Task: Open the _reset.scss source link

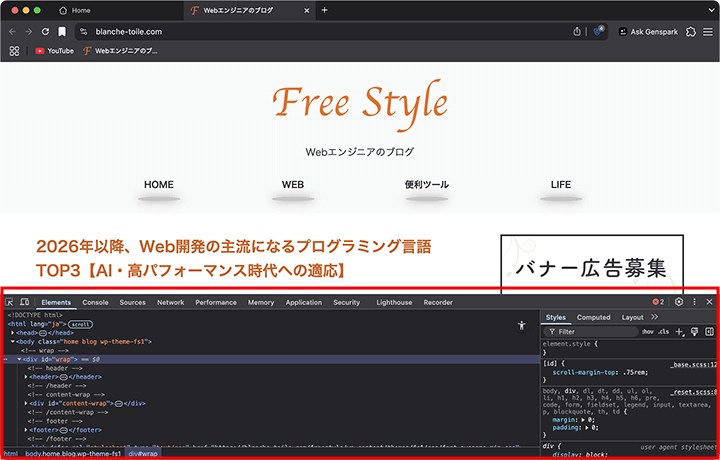Action: tap(693, 392)
